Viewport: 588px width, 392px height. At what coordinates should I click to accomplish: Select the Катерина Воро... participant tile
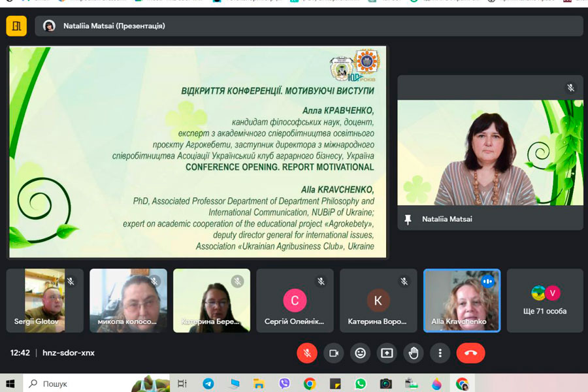[x=378, y=301]
